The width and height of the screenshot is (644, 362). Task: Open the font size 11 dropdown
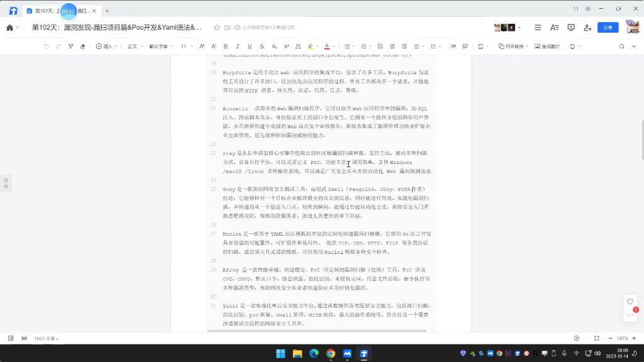[x=186, y=47]
